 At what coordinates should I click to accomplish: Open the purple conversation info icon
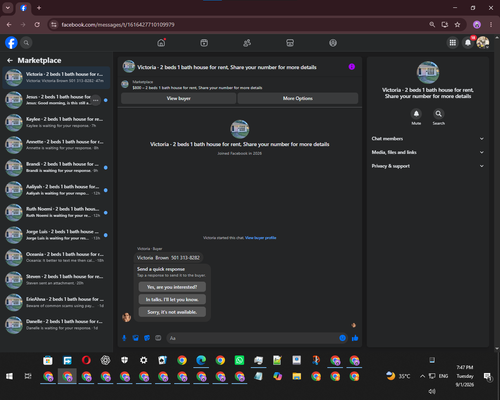(352, 67)
